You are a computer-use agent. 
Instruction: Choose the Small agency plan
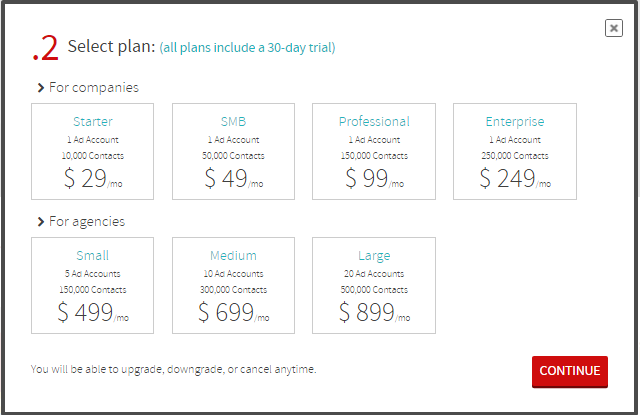pyautogui.click(x=93, y=284)
